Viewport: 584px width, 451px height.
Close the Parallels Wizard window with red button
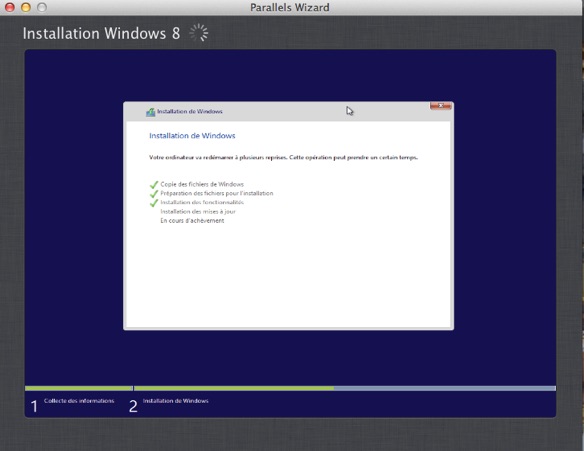click(10, 7)
